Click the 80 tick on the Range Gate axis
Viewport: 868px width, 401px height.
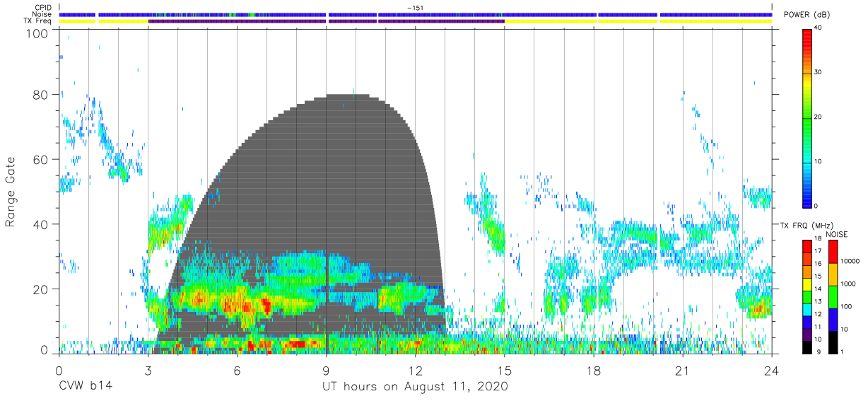point(41,95)
